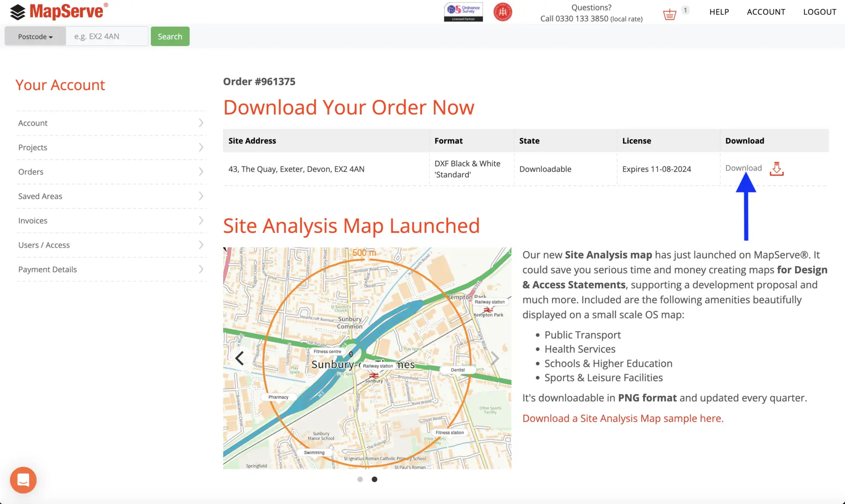Click the chevron beside Payment Details

click(x=201, y=269)
